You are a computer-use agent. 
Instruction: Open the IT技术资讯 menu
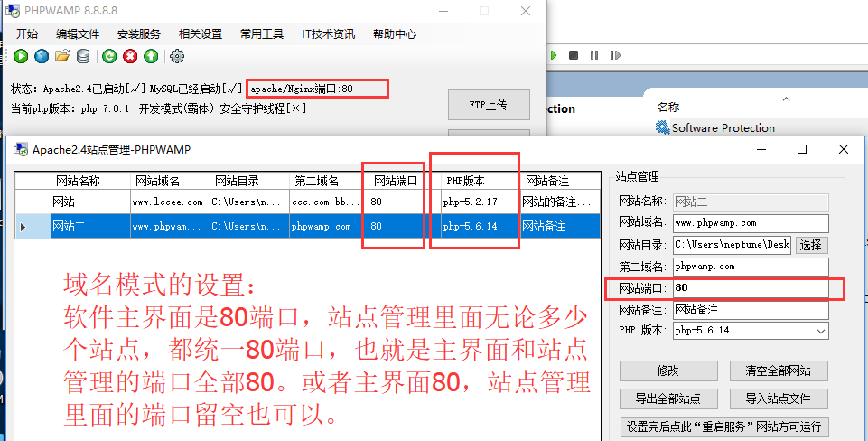pyautogui.click(x=328, y=33)
